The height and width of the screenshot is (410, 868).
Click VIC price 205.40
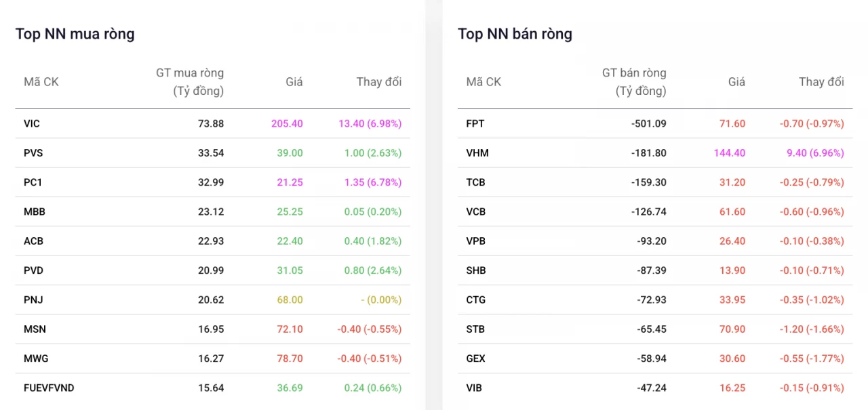[x=287, y=123]
